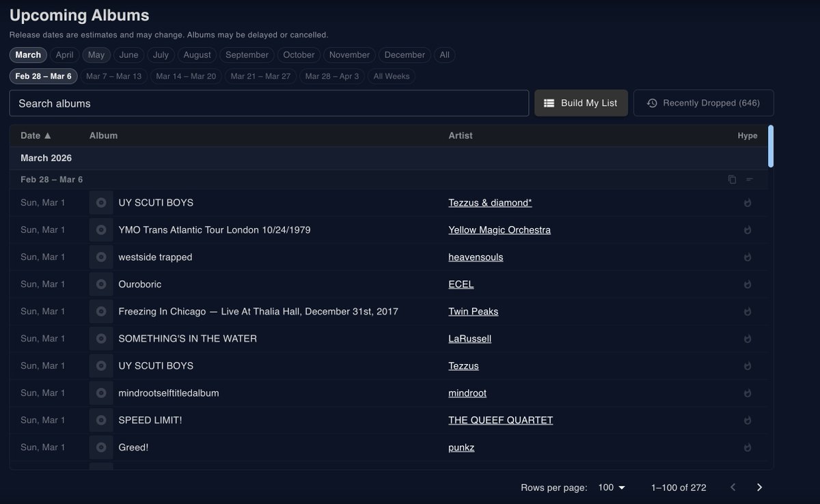Image resolution: width=820 pixels, height=504 pixels.
Task: Click hype flame icon for mindrootselftitledalbum
Action: point(748,393)
